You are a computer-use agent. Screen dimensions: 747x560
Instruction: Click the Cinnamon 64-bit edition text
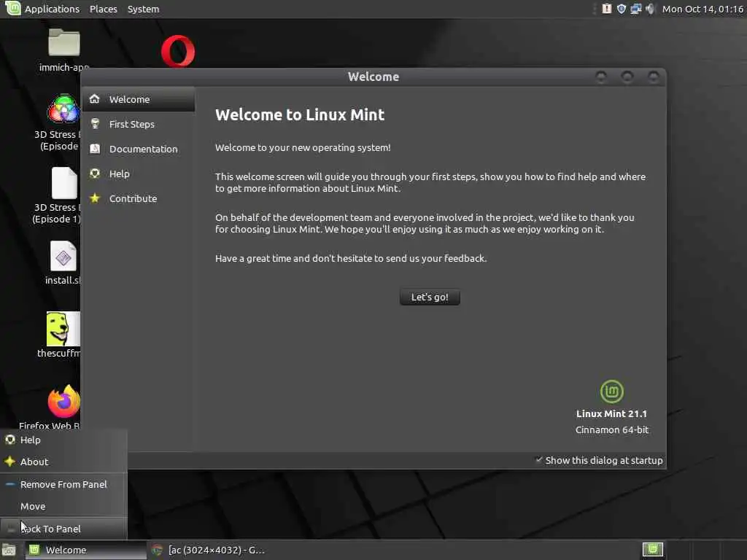[612, 429]
